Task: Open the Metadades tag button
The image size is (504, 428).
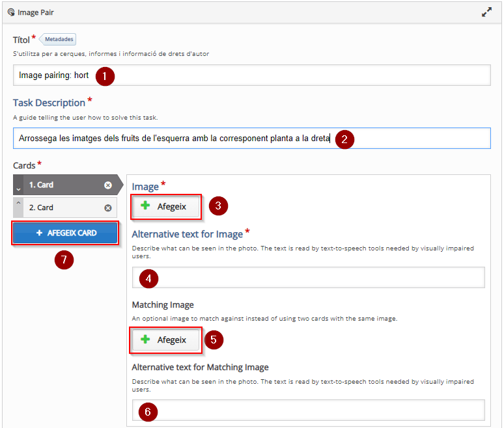Action: pyautogui.click(x=57, y=39)
